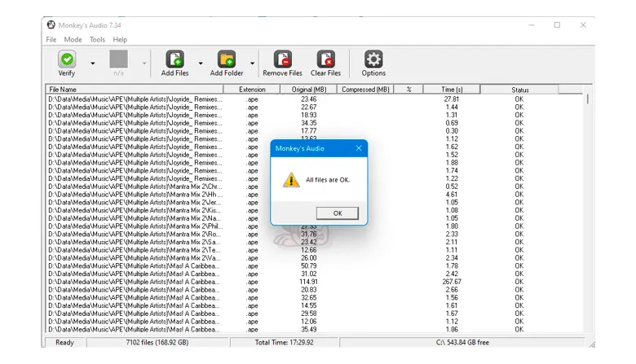Click the time value 1.86
The image size is (636, 364).
(x=452, y=329)
